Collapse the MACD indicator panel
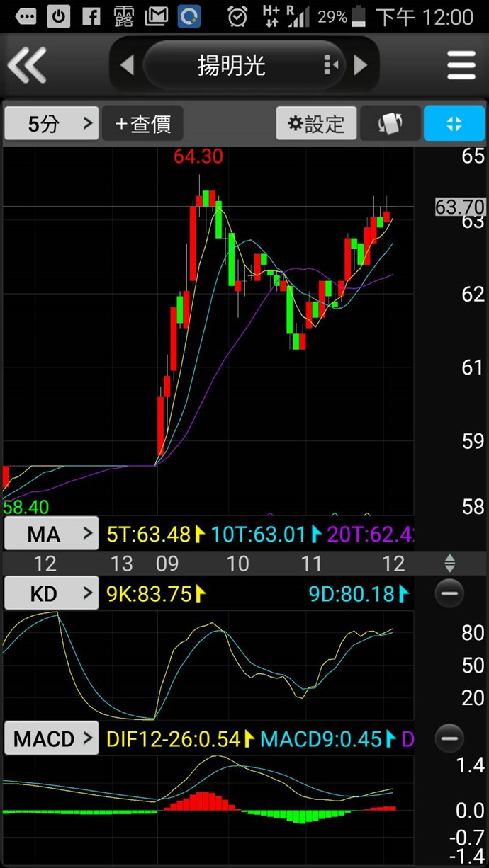 [449, 738]
